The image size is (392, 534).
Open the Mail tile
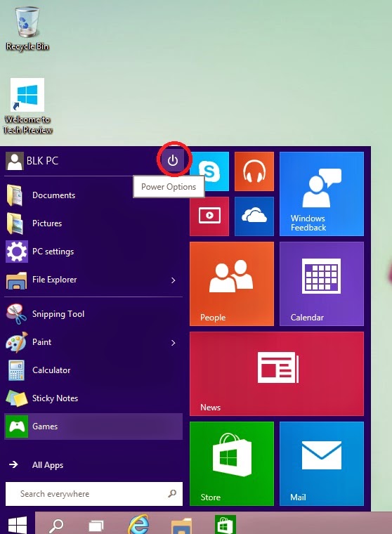pyautogui.click(x=322, y=464)
